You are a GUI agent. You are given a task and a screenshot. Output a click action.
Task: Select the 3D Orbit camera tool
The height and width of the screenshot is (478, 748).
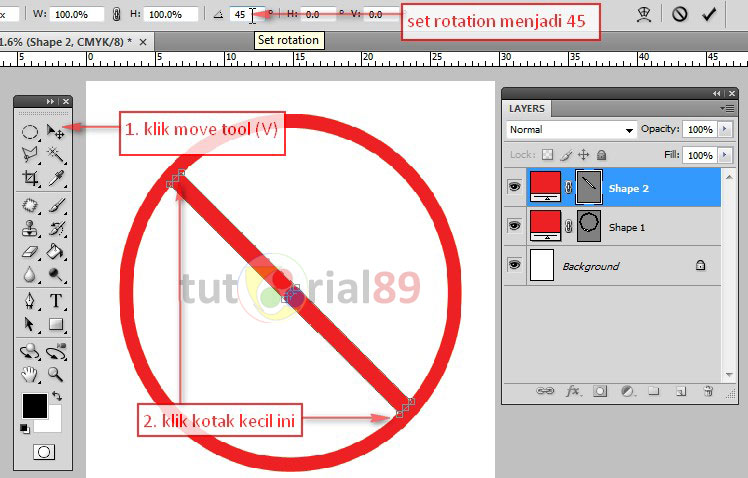56,352
